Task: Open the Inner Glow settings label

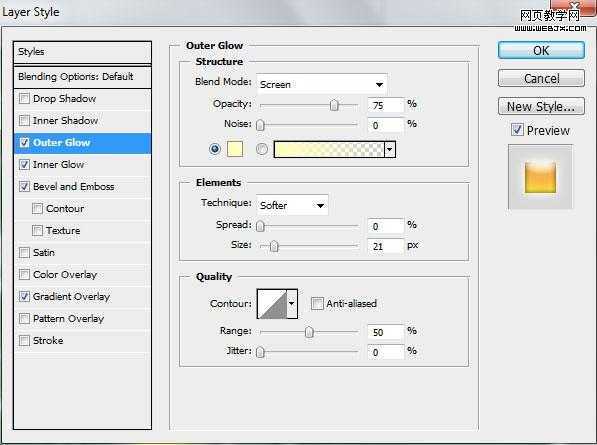Action: tap(58, 164)
